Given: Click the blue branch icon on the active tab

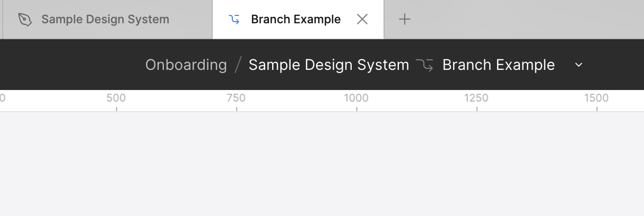Looking at the screenshot, I should click(x=234, y=20).
